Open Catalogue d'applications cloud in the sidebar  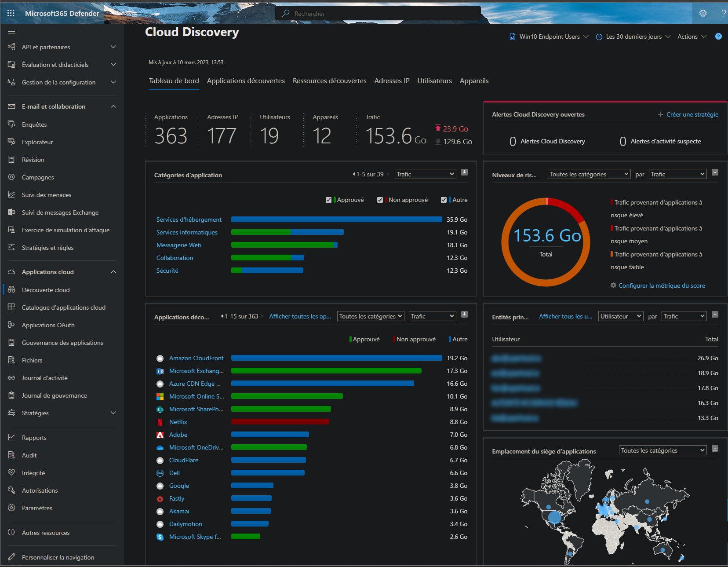pos(63,307)
